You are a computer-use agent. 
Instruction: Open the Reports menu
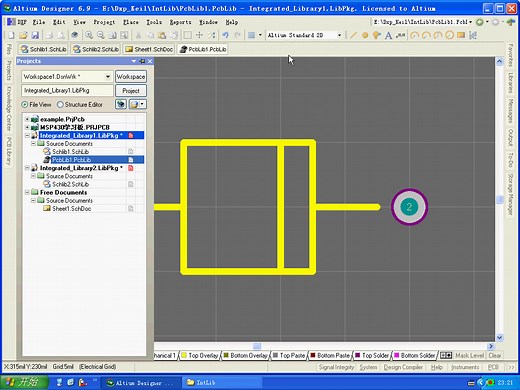coord(180,22)
